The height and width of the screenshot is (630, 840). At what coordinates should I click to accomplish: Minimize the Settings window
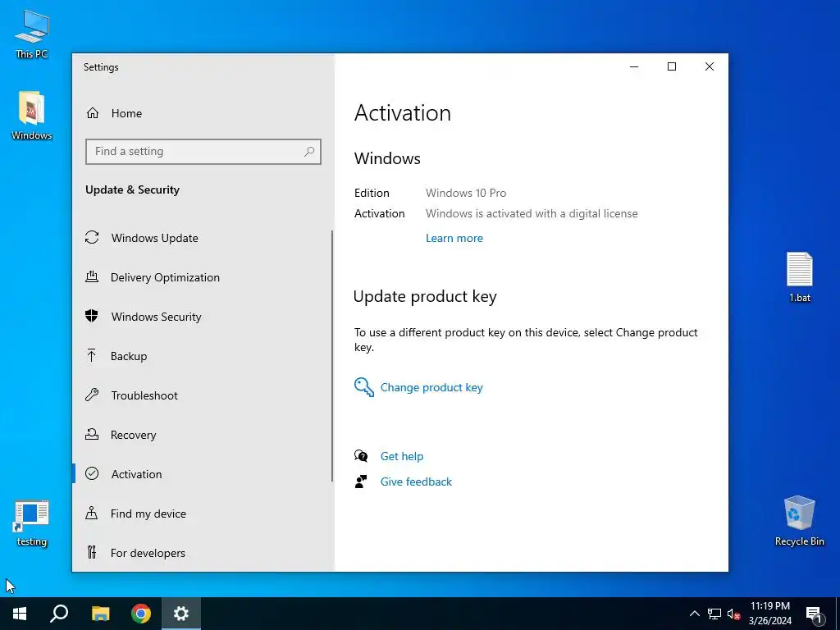coord(634,66)
